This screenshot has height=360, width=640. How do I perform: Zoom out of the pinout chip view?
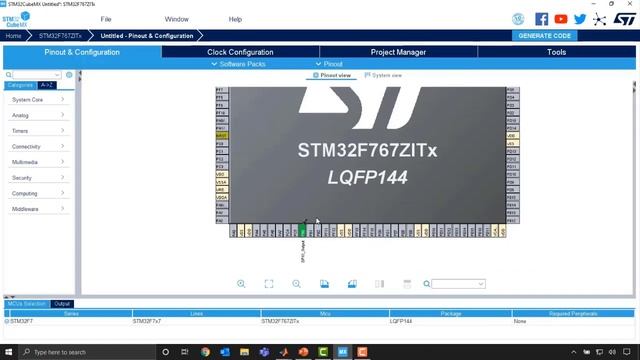click(296, 284)
